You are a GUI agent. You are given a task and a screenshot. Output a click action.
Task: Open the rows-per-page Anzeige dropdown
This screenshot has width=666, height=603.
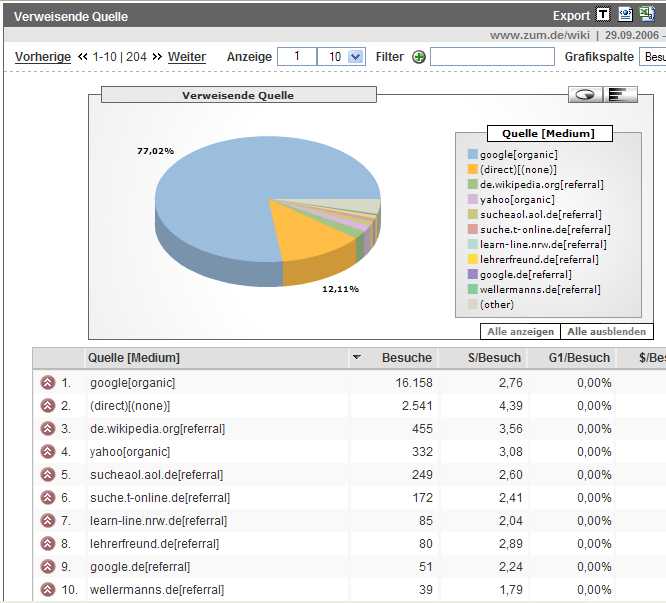pyautogui.click(x=356, y=57)
